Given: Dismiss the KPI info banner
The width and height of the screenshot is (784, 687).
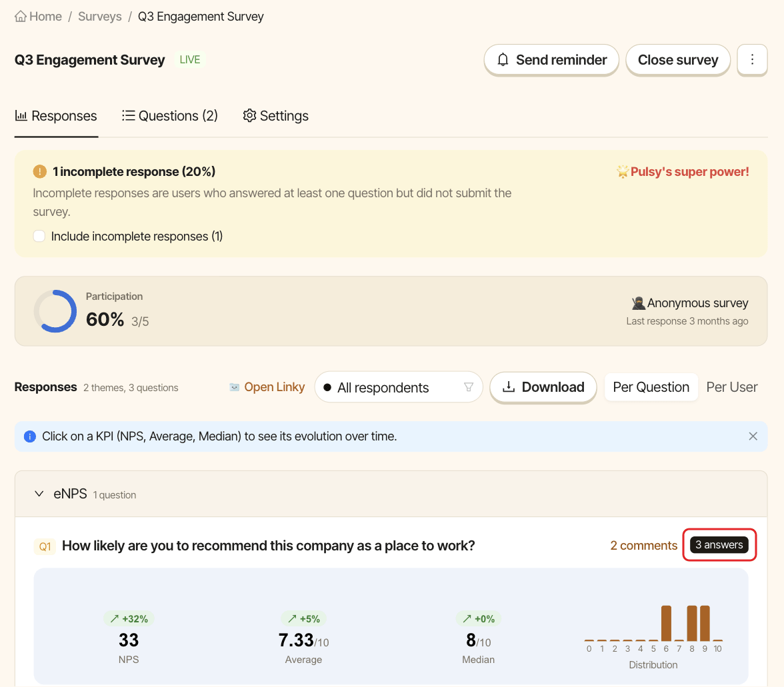Looking at the screenshot, I should tap(753, 436).
